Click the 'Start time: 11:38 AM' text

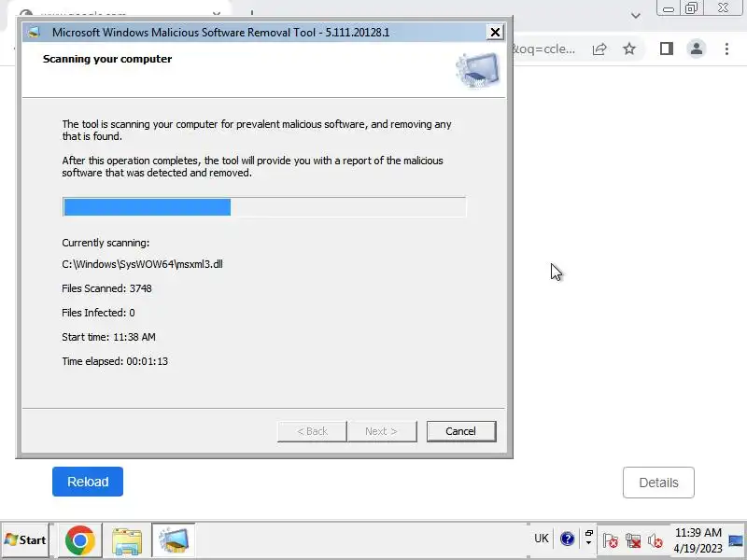[108, 337]
